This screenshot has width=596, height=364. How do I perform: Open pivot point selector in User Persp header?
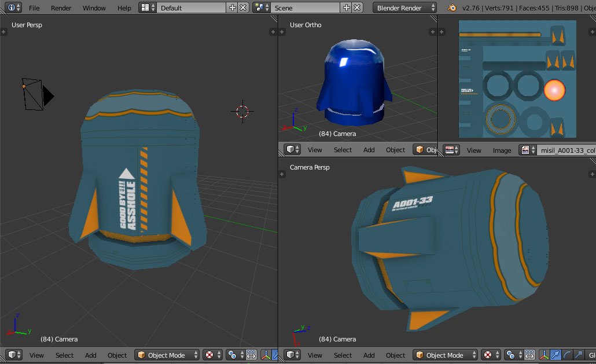235,355
